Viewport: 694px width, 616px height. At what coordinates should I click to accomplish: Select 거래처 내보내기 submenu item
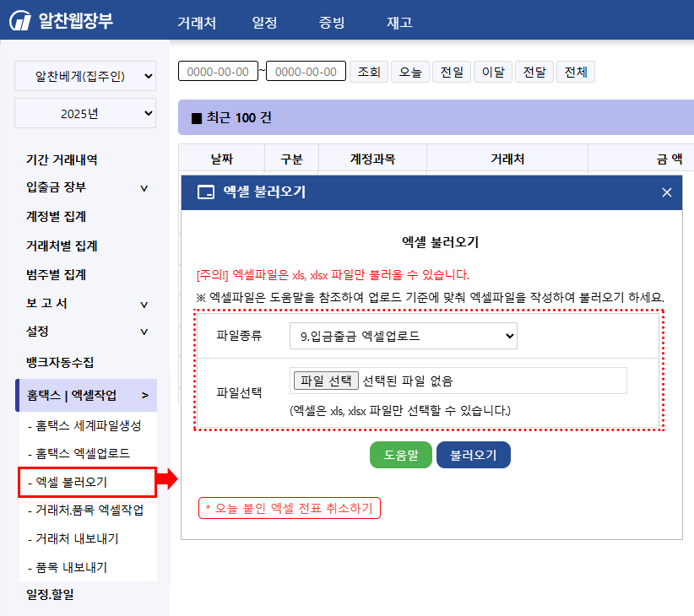(73, 538)
